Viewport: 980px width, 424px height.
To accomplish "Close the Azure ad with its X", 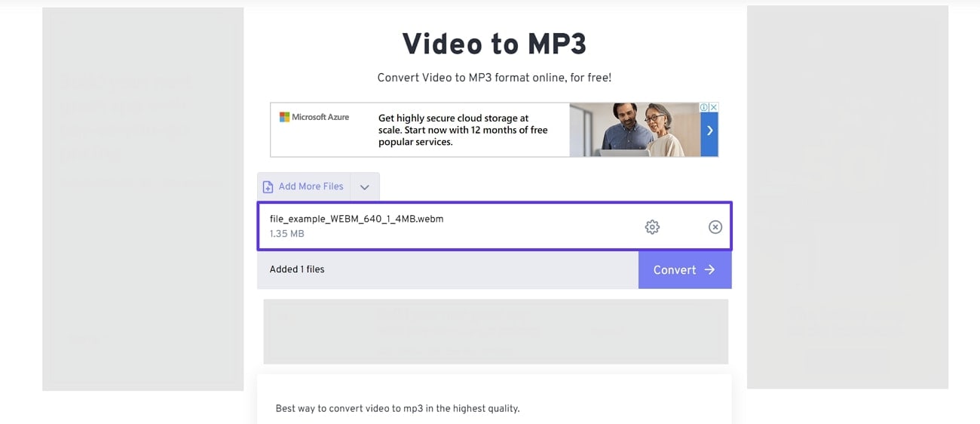I will pos(713,107).
